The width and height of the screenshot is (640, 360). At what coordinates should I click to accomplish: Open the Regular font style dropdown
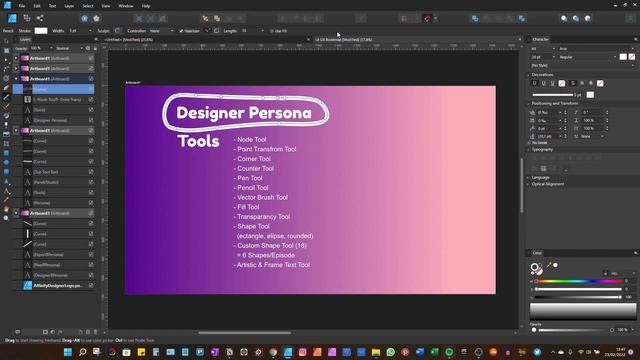pyautogui.click(x=588, y=57)
